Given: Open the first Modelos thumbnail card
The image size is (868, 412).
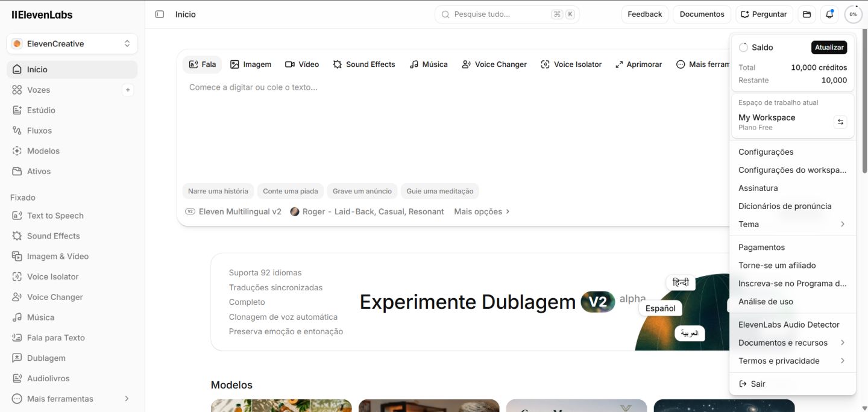Looking at the screenshot, I should (x=281, y=405).
